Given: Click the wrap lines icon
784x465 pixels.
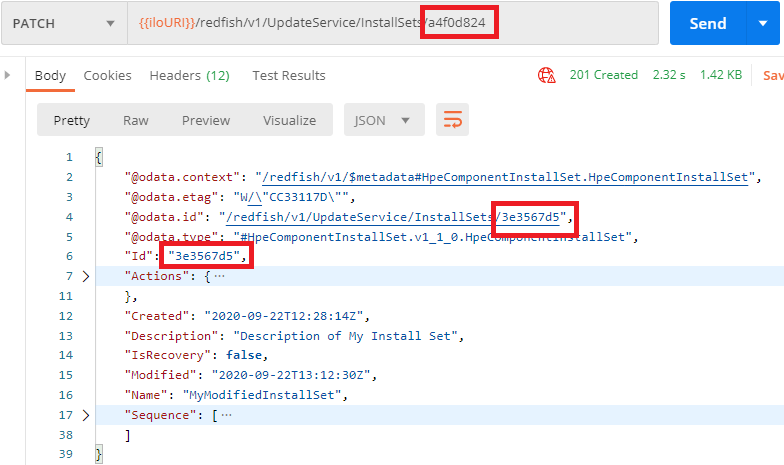Looking at the screenshot, I should pyautogui.click(x=453, y=120).
